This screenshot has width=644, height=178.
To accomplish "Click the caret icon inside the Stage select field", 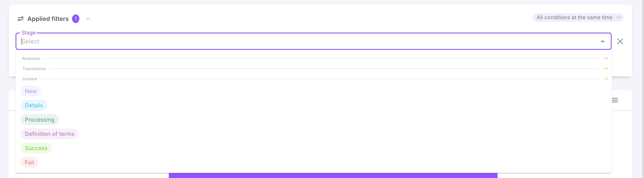I will pyautogui.click(x=603, y=41).
